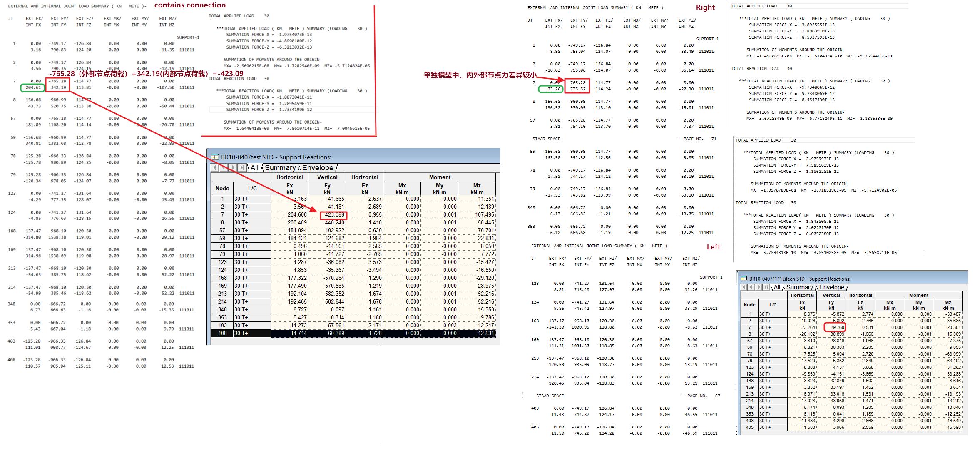Click Mz kN-m column header in BR10-0407test table

pos(477,189)
